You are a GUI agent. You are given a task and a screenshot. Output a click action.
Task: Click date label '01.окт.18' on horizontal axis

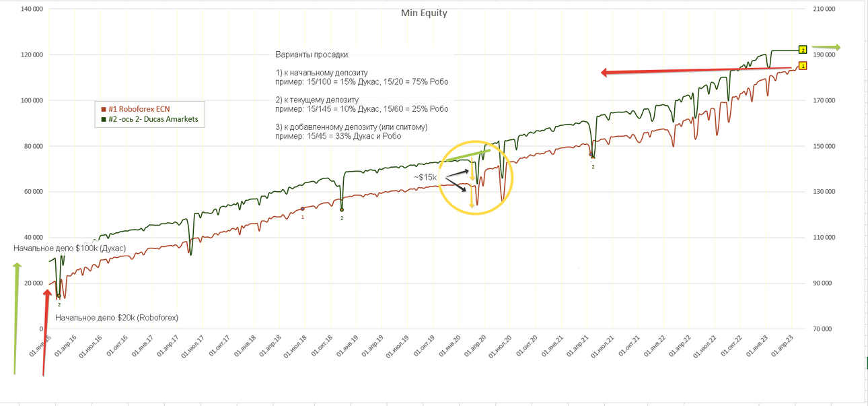point(322,345)
